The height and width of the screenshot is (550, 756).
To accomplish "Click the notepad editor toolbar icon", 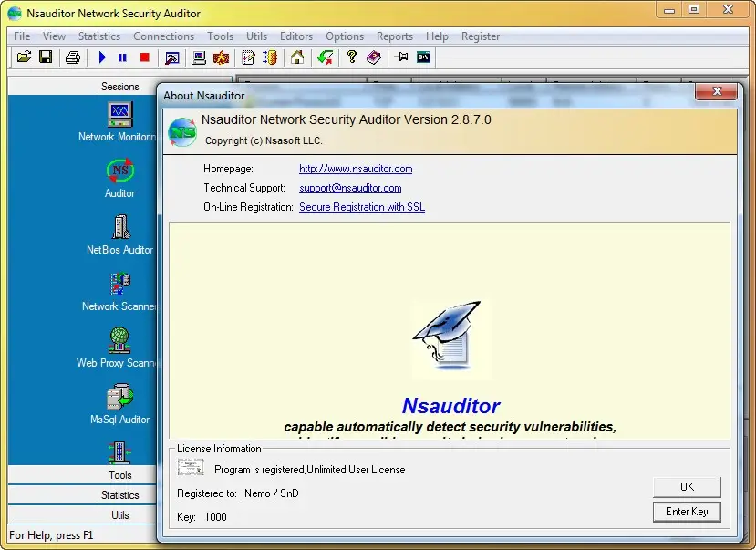I will (x=248, y=57).
